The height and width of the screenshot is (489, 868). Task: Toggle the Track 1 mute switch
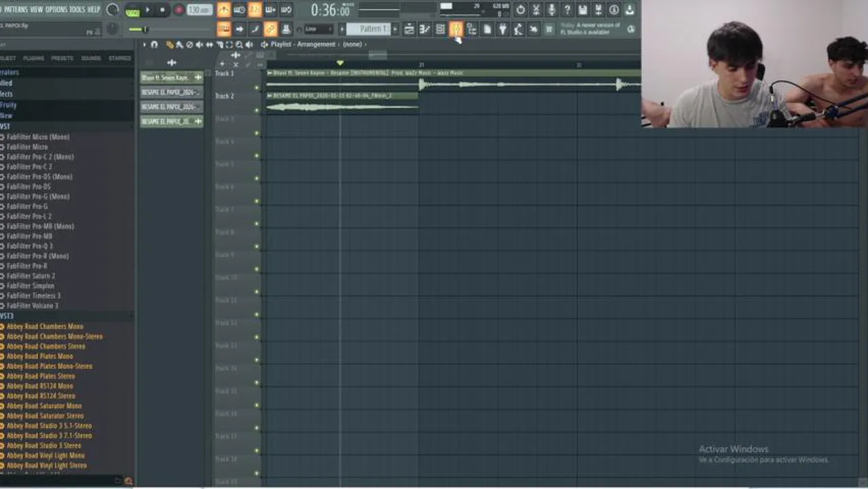pyautogui.click(x=257, y=88)
